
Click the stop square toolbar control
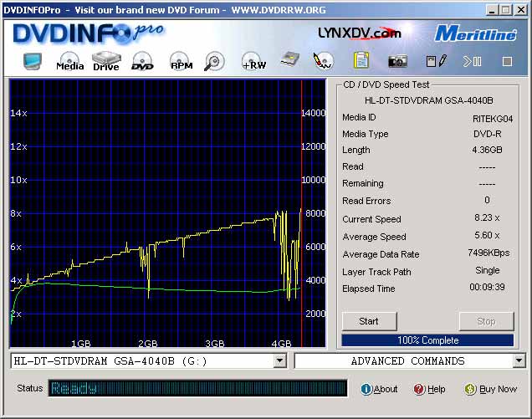[x=507, y=62]
